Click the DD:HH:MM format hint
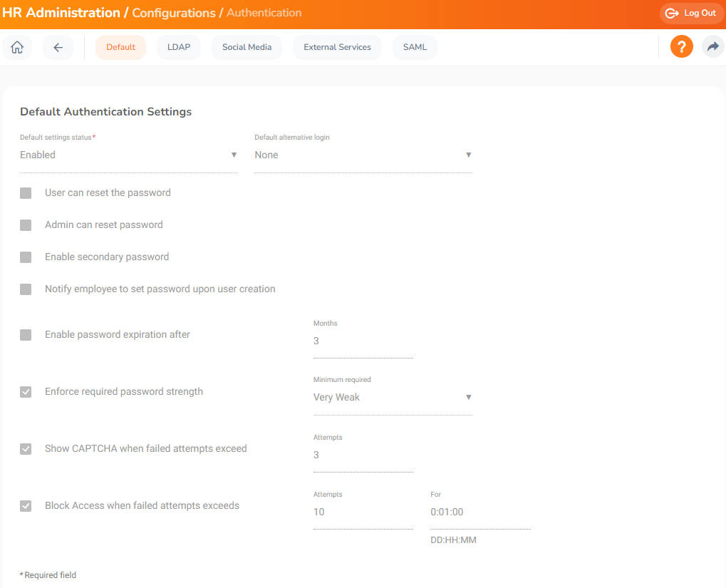The width and height of the screenshot is (726, 588). [453, 540]
